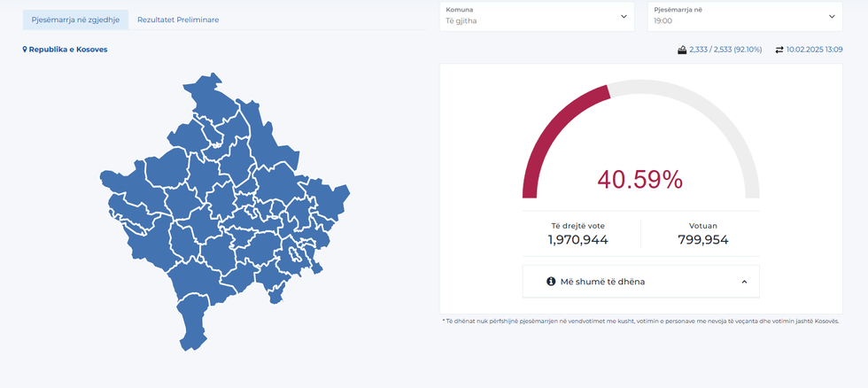Image resolution: width=868 pixels, height=388 pixels.
Task: Click the location pin icon beside Republika e Kosoves
Action: (x=25, y=50)
